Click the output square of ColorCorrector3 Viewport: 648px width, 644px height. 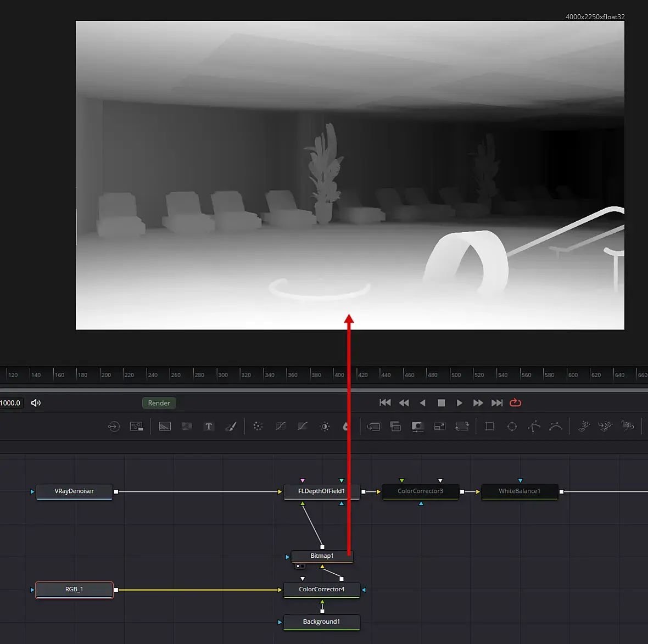pos(462,491)
